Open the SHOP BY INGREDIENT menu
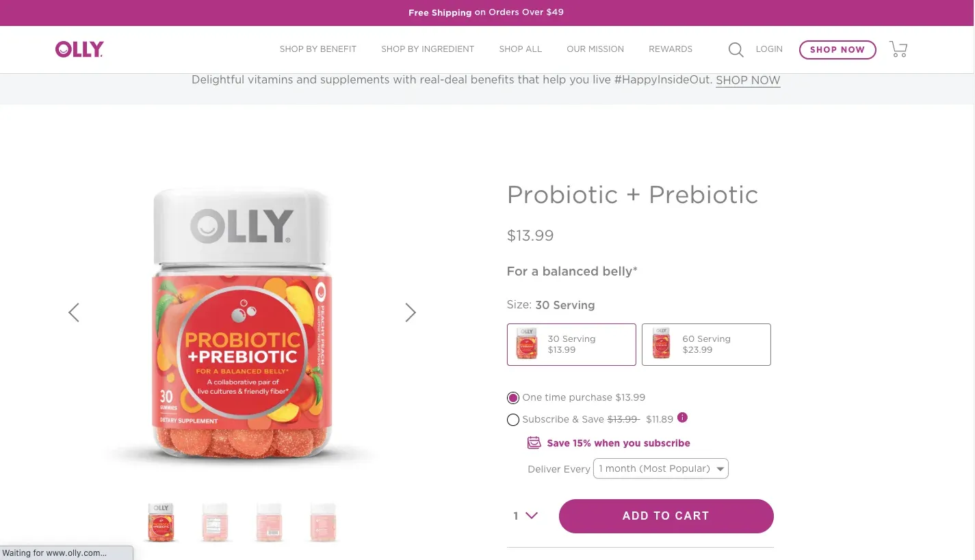This screenshot has width=975, height=560. coord(428,49)
